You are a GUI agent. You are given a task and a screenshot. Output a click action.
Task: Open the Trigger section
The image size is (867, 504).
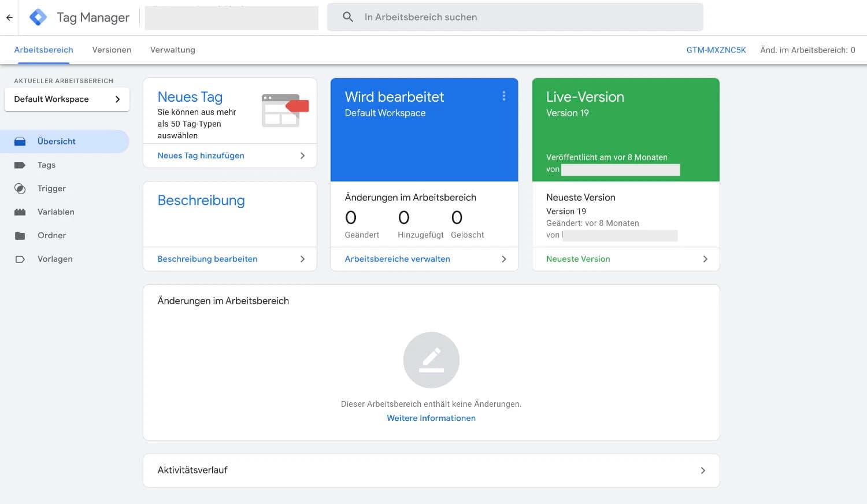(x=51, y=188)
